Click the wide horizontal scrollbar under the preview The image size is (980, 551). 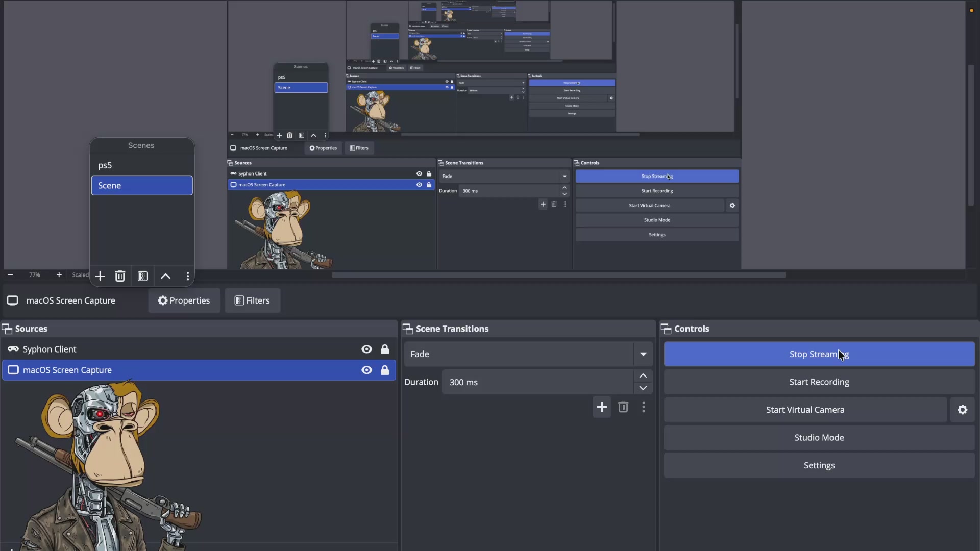(x=559, y=275)
